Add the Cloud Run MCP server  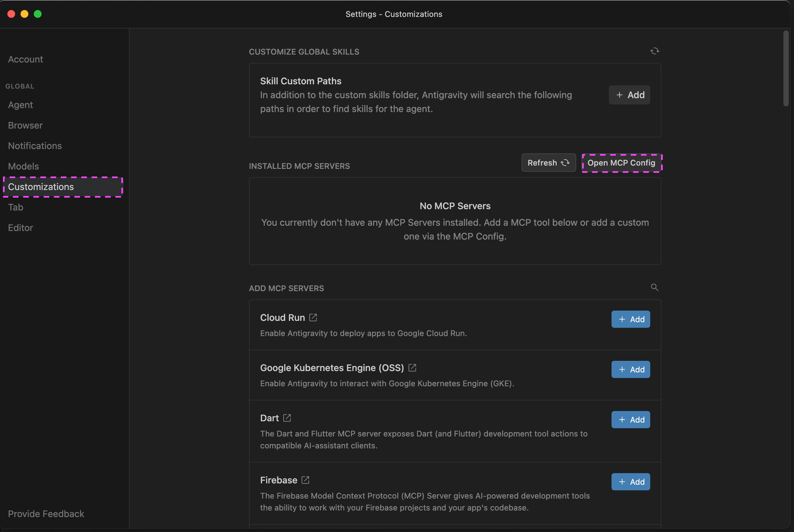pyautogui.click(x=630, y=319)
